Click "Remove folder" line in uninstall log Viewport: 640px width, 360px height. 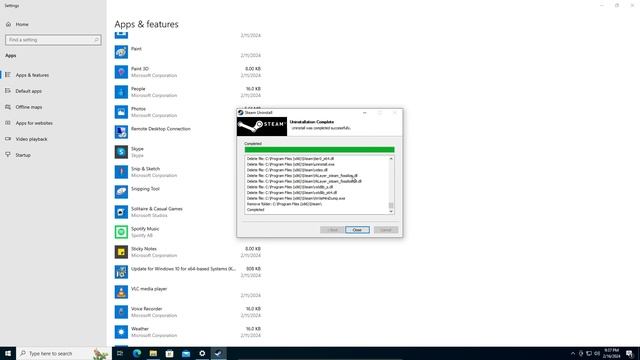click(x=284, y=204)
